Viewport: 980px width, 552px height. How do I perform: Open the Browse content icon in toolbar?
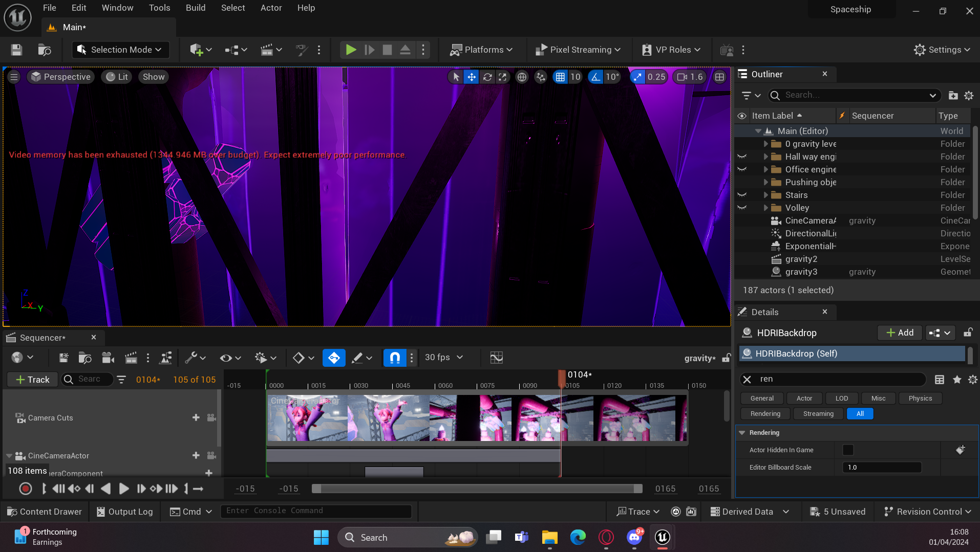[45, 50]
